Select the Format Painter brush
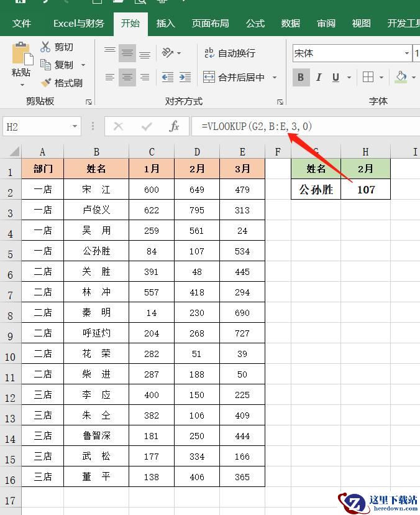 (46, 82)
